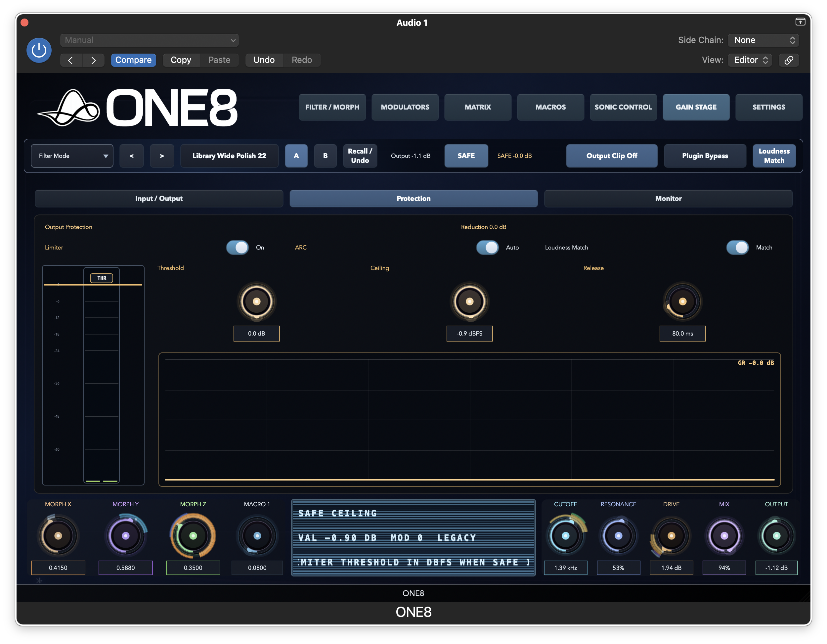The height and width of the screenshot is (644, 827).
Task: Click the Paste button
Action: 219,60
